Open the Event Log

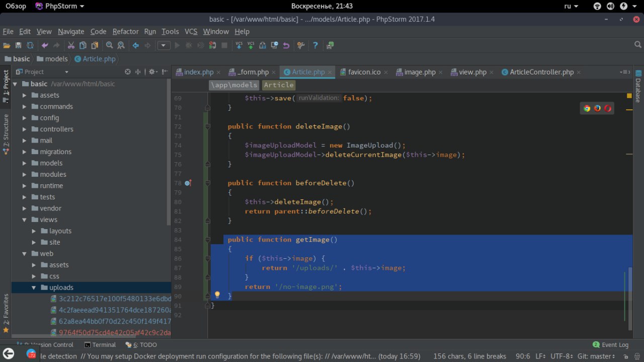[x=610, y=345]
